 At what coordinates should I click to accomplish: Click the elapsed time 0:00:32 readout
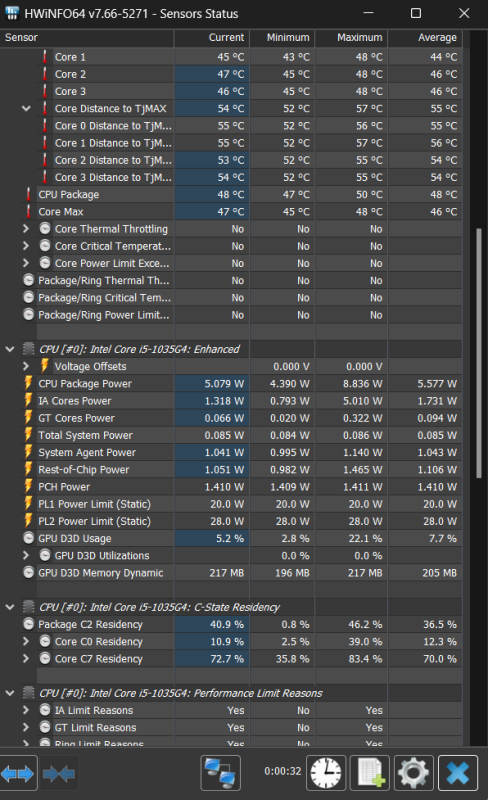click(282, 771)
